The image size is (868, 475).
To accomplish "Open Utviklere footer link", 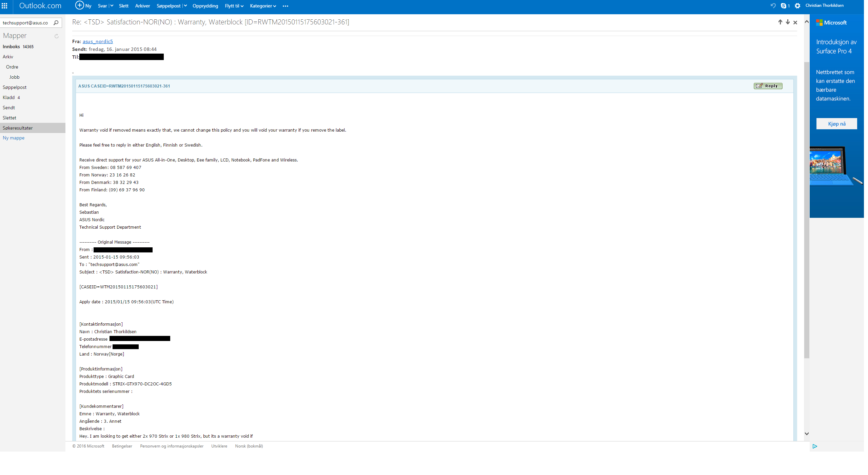I will pos(219,446).
